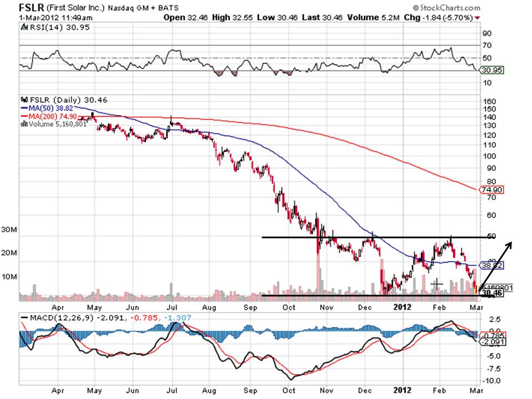The height and width of the screenshot is (399, 532).
Task: Click the 'FSLR (Daily) 30.46' chart label
Action: pyautogui.click(x=69, y=100)
